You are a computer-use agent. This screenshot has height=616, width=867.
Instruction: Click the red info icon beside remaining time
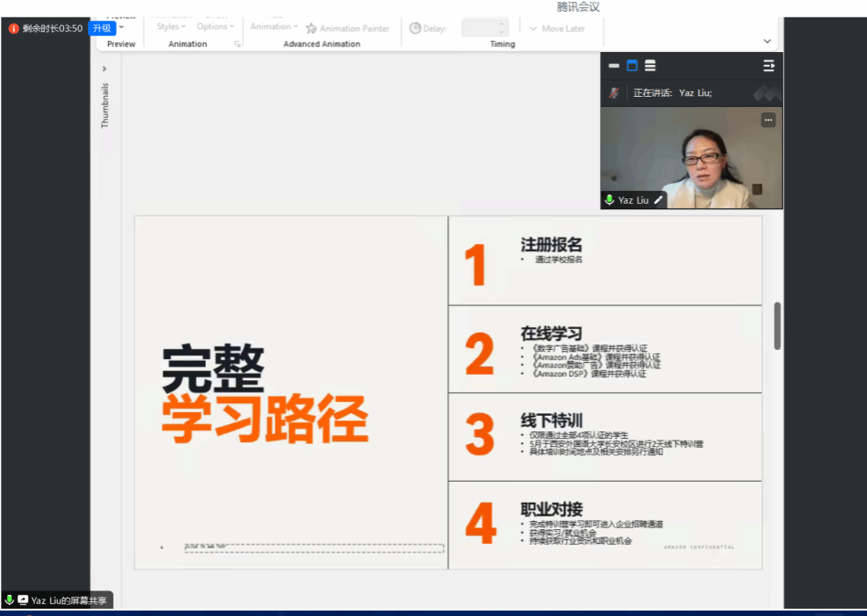[14, 28]
